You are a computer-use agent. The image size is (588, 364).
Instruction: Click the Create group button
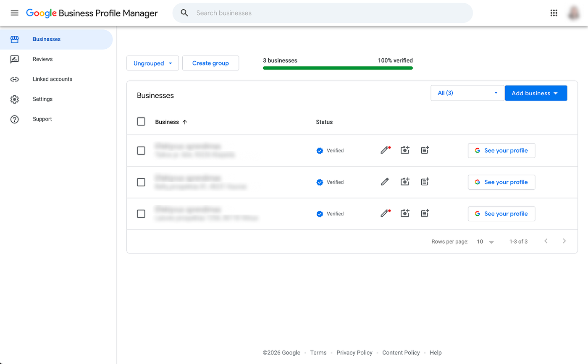(211, 63)
